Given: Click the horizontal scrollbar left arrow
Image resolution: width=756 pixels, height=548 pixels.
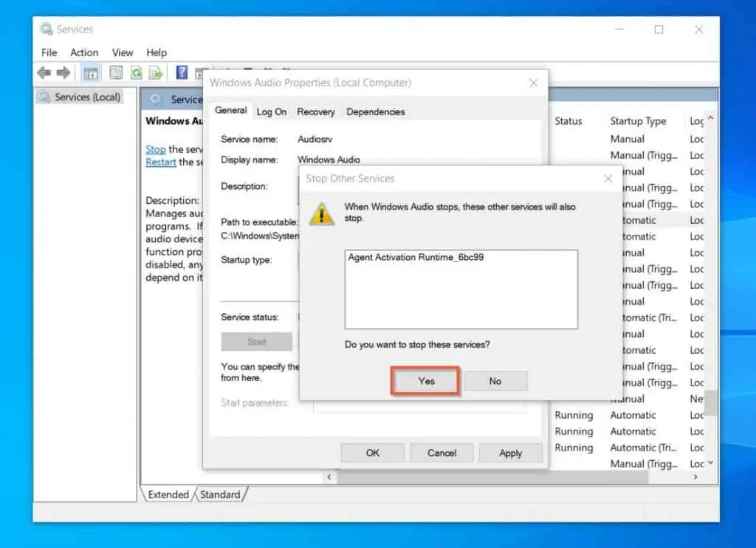Looking at the screenshot, I should click(329, 477).
